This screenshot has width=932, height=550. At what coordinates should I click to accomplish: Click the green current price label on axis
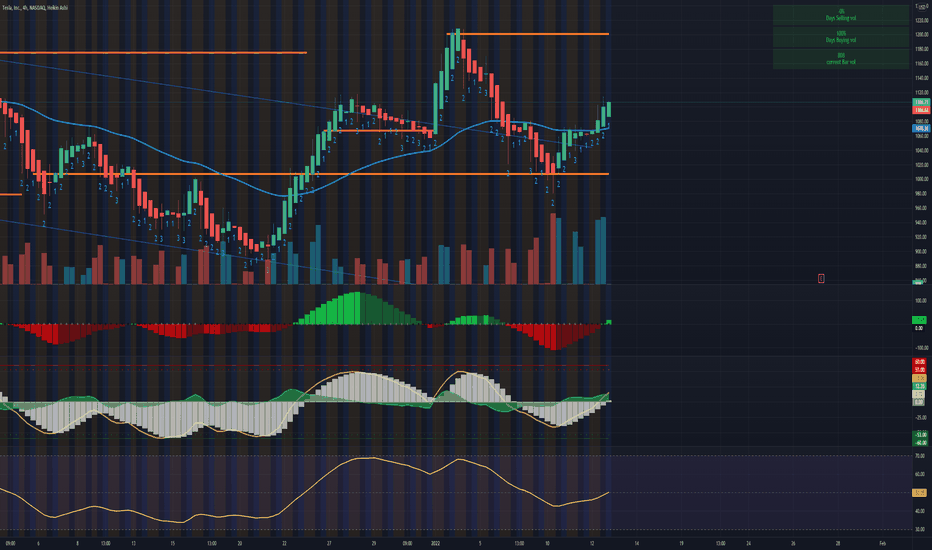point(921,102)
